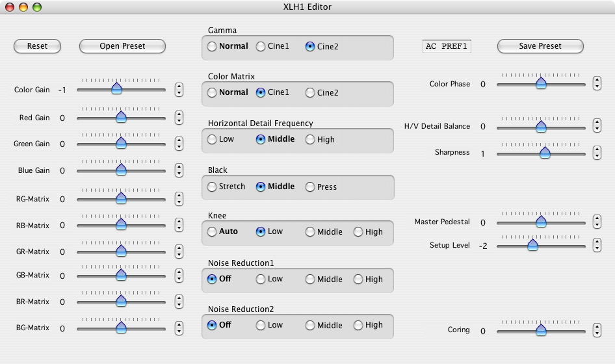This screenshot has height=364, width=615.
Task: Click the Setup Level stepper
Action: tap(597, 245)
